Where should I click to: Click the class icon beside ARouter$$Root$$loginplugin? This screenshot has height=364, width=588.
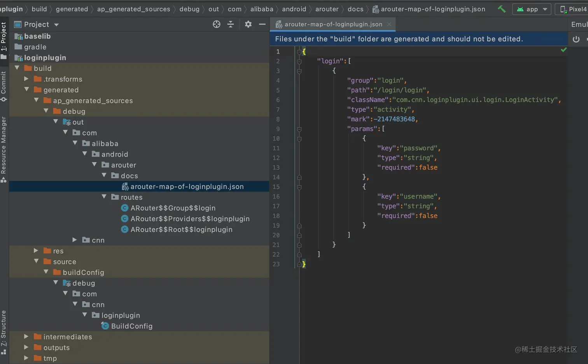pos(124,230)
